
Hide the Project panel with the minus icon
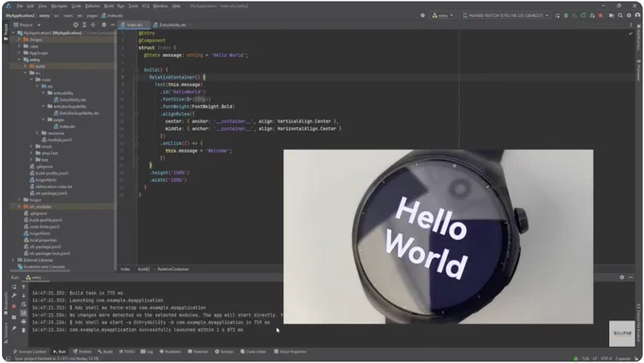click(x=113, y=25)
